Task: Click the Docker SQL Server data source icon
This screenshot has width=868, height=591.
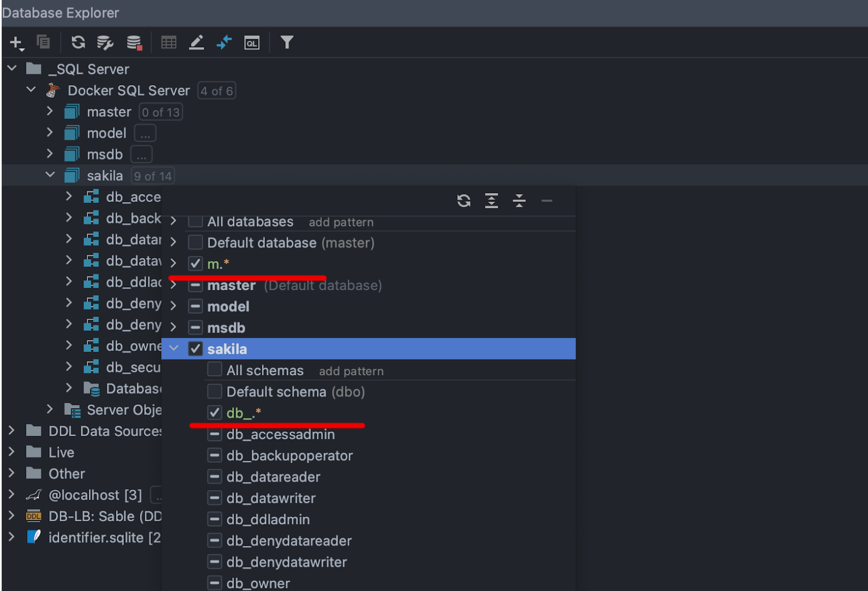Action: pyautogui.click(x=53, y=90)
